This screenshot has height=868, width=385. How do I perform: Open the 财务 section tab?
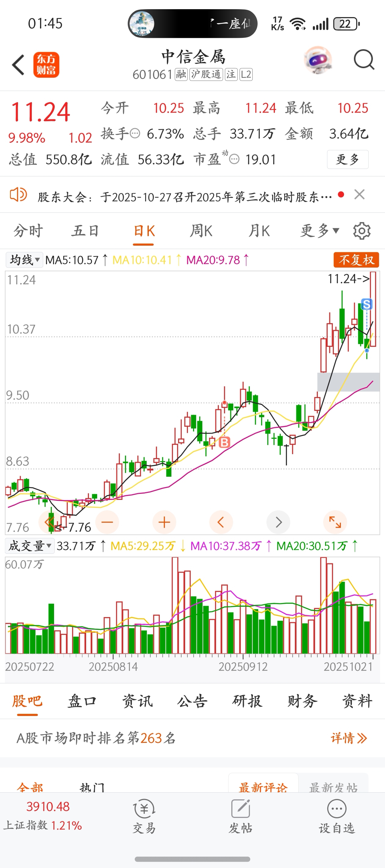pyautogui.click(x=302, y=701)
